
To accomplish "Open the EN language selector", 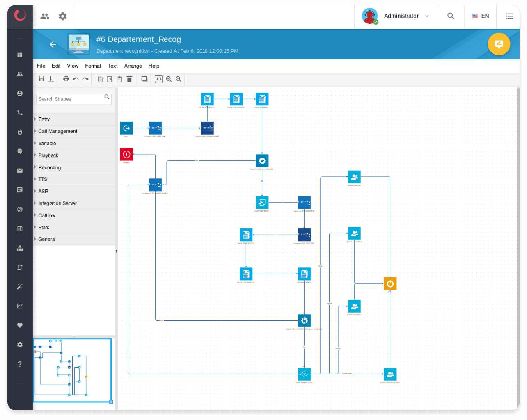I will click(x=480, y=16).
